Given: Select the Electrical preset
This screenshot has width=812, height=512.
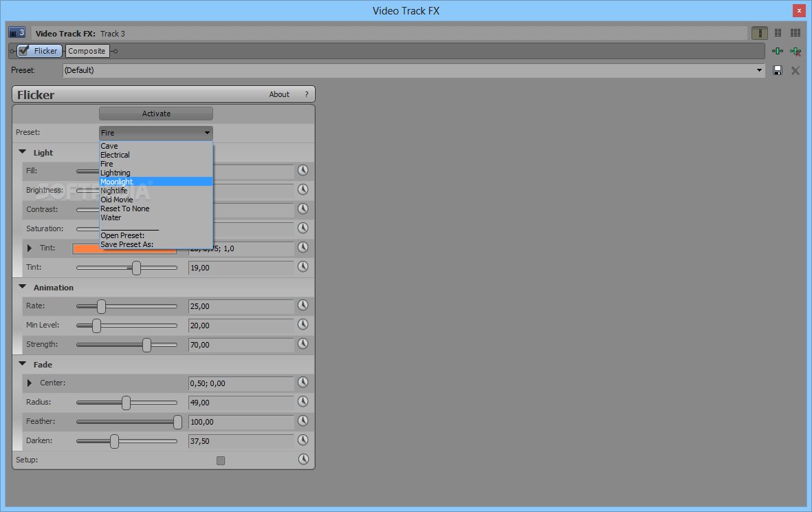Looking at the screenshot, I should (156, 155).
